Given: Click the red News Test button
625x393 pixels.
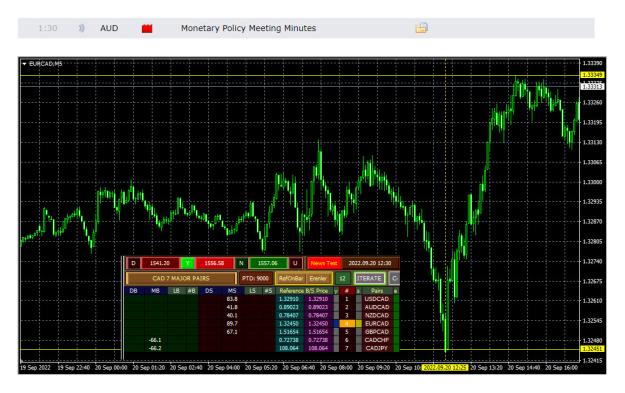Looking at the screenshot, I should click(x=324, y=263).
